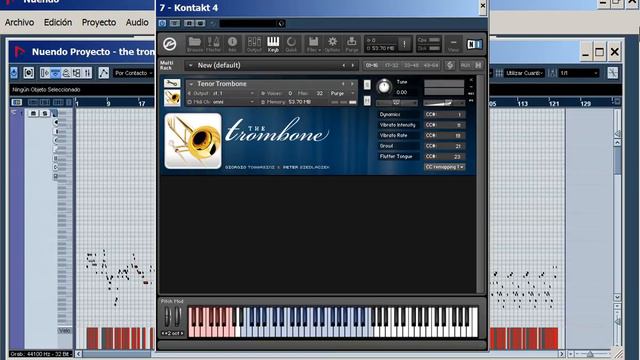
Task: Select Multi Rack page 33-48
Action: pyautogui.click(x=411, y=65)
